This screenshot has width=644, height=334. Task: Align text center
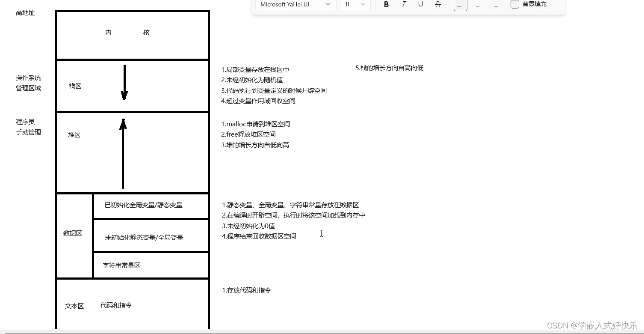pos(478,4)
